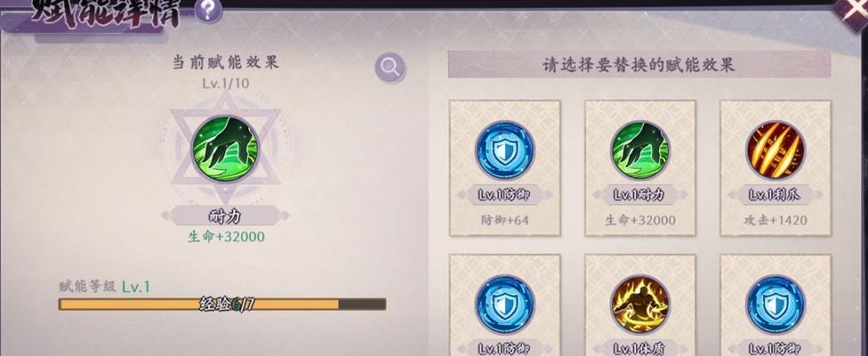The image size is (868, 356).
Task: Click the 当前赋能效果 heading
Action: [x=225, y=62]
